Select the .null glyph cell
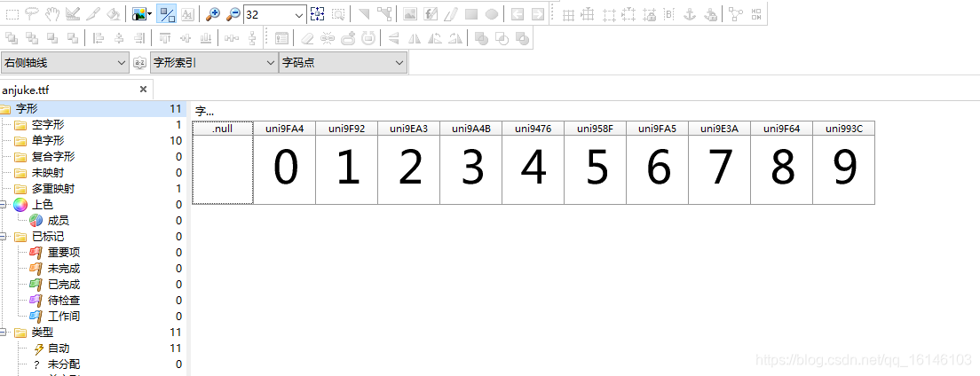This screenshot has width=980, height=376. point(223,163)
